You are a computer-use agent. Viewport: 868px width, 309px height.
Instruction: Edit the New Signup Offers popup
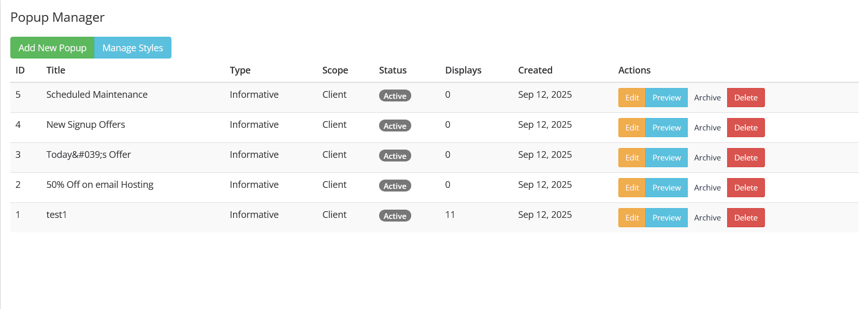632,128
